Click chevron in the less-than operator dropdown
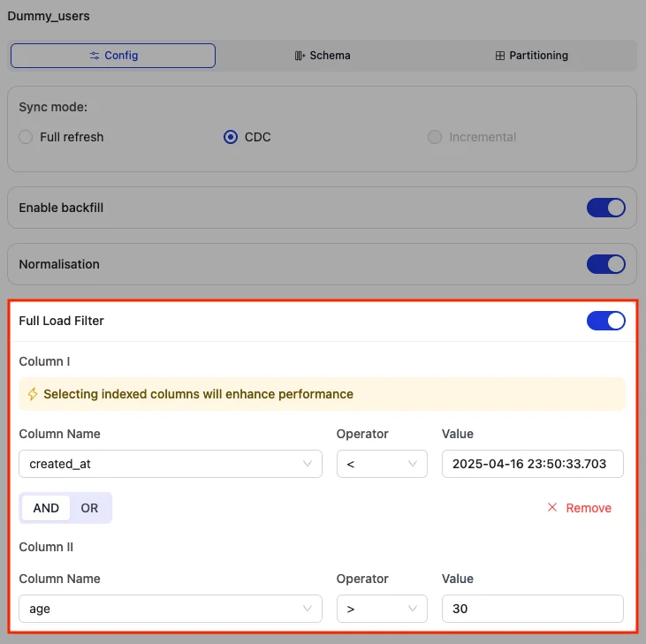Image resolution: width=646 pixels, height=644 pixels. pyautogui.click(x=413, y=464)
